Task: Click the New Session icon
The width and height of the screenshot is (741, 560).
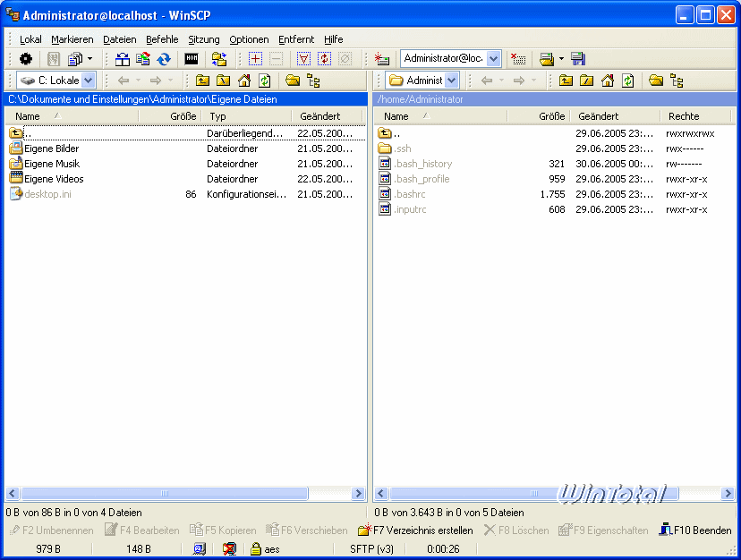Action: (382, 59)
